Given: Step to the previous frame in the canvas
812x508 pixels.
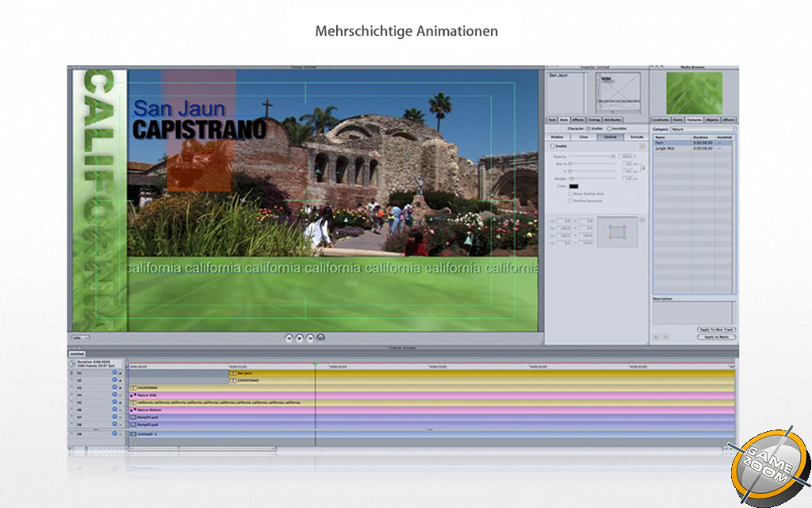Looking at the screenshot, I should coord(289,338).
